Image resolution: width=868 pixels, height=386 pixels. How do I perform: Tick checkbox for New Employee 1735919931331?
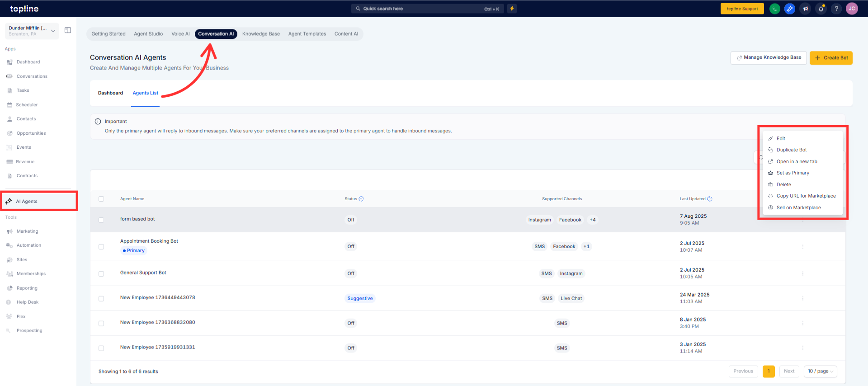click(101, 348)
